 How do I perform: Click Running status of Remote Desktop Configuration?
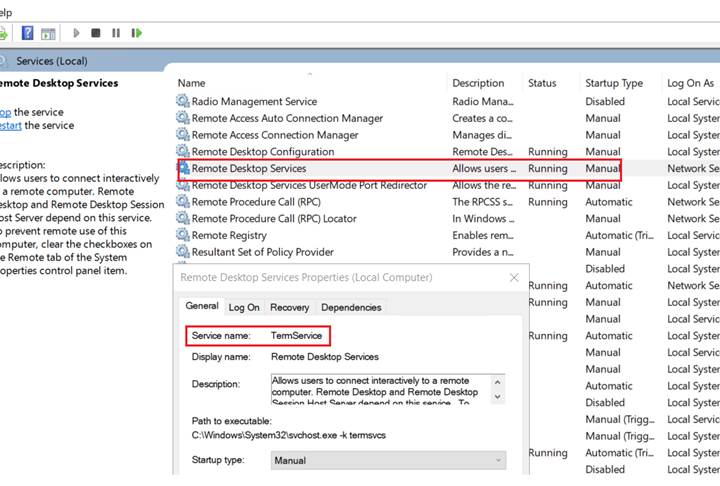click(547, 152)
